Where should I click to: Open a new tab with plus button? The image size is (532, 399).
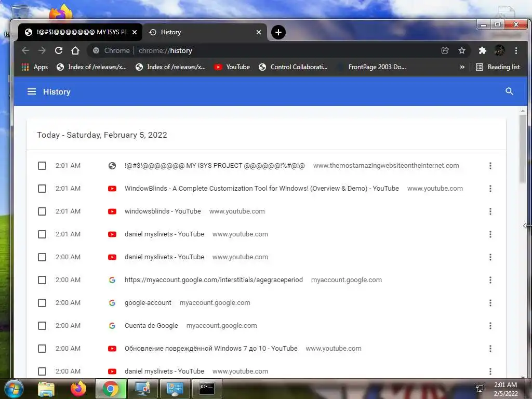(x=278, y=32)
